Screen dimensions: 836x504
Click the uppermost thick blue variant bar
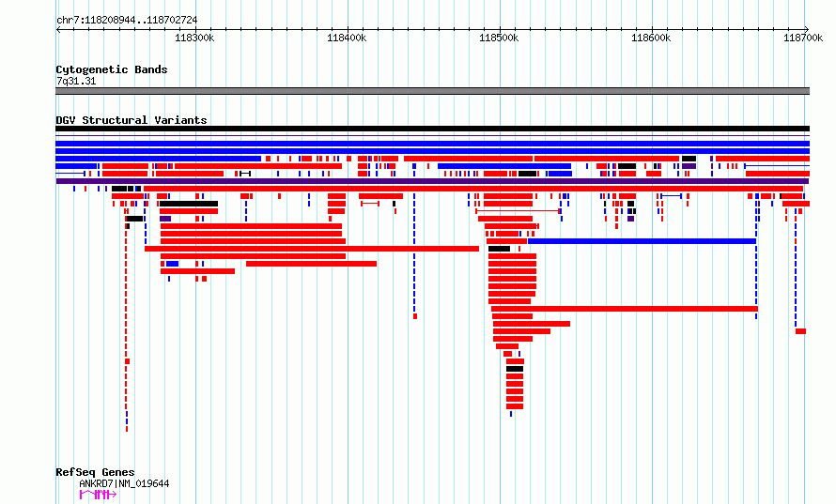coord(432,144)
